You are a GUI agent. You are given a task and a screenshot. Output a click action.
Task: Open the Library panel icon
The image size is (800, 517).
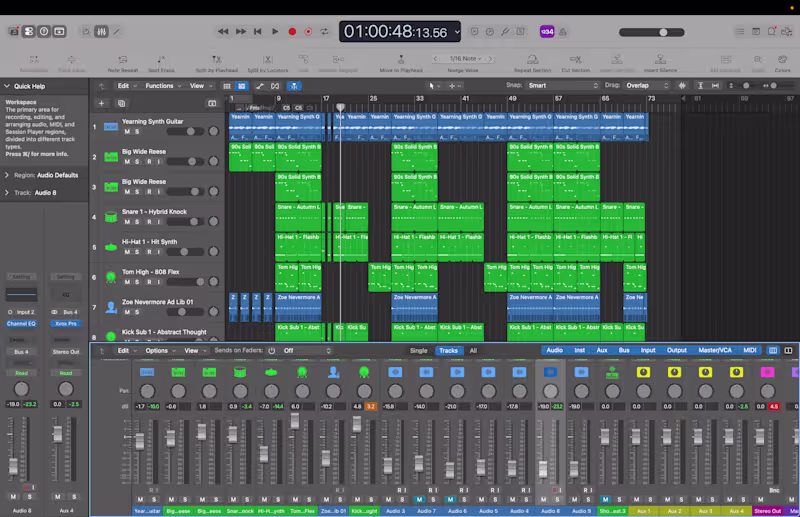14,32
